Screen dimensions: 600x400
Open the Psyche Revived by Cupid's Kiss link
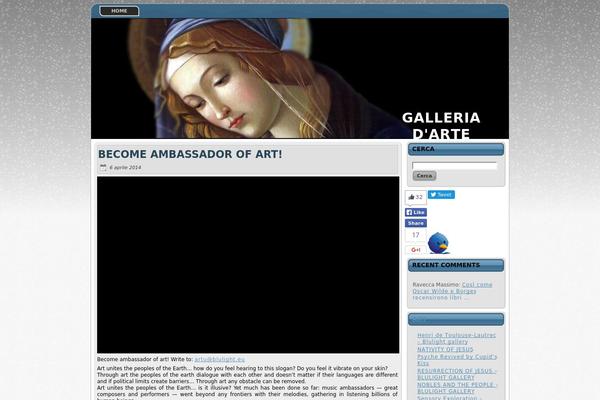tap(455, 359)
